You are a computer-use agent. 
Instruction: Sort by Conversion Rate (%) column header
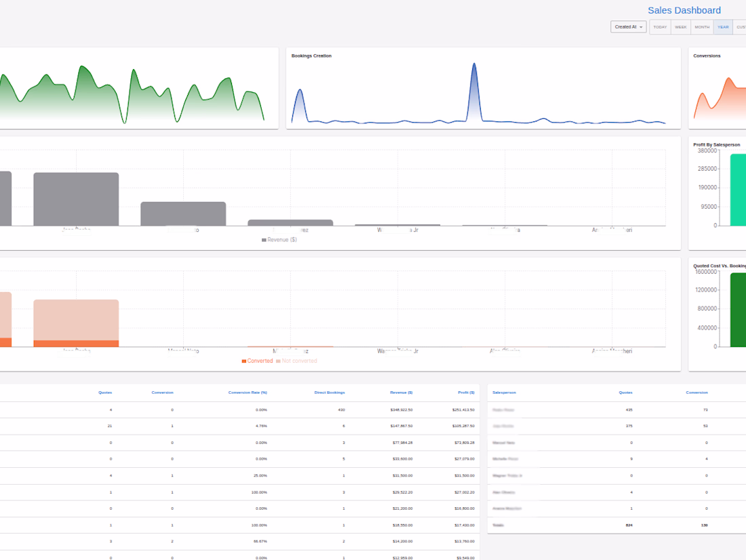[x=248, y=393]
